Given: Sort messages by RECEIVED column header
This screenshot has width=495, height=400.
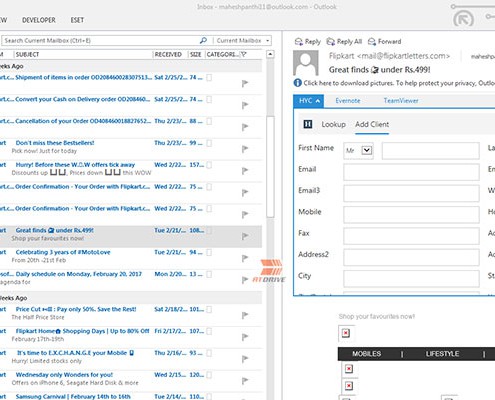Looking at the screenshot, I should pos(170,54).
